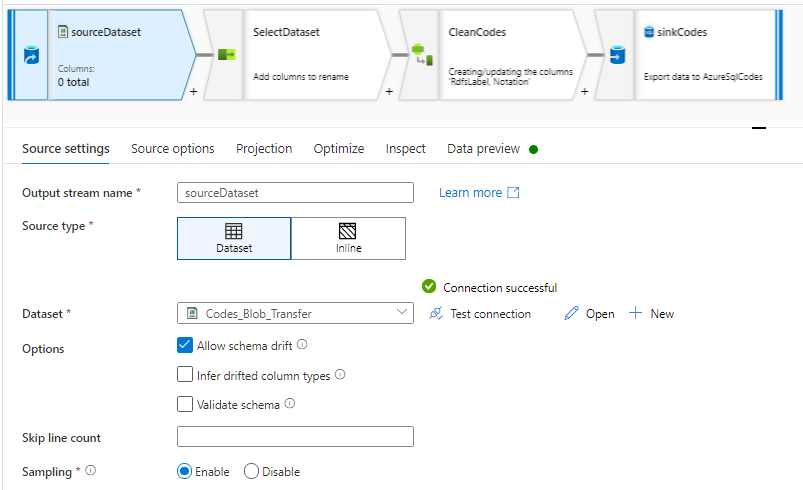This screenshot has width=803, height=490.
Task: Check the Validate schema option
Action: pos(184,405)
